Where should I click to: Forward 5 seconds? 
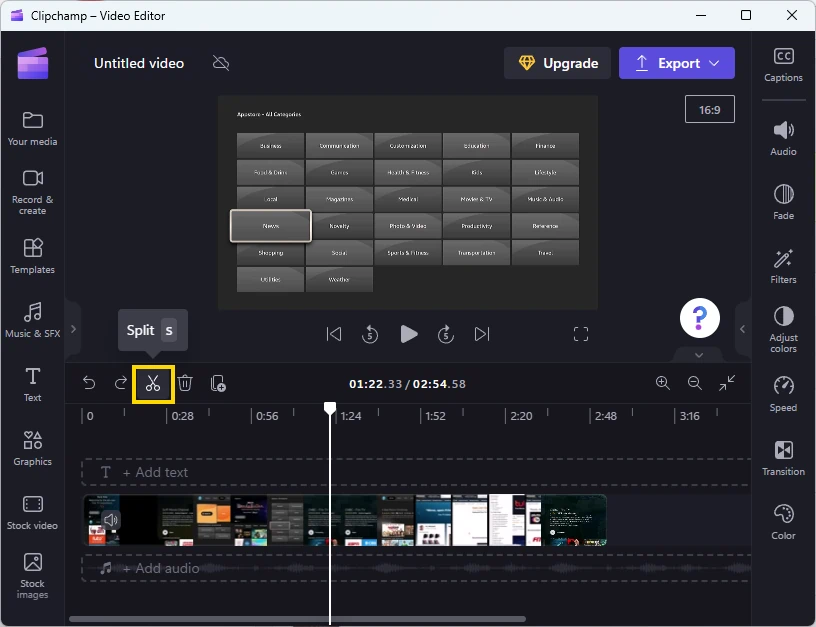(x=445, y=334)
